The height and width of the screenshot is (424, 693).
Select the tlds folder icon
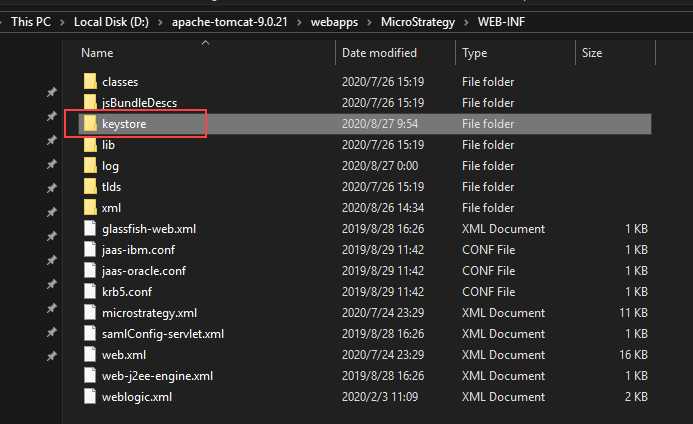(89, 186)
